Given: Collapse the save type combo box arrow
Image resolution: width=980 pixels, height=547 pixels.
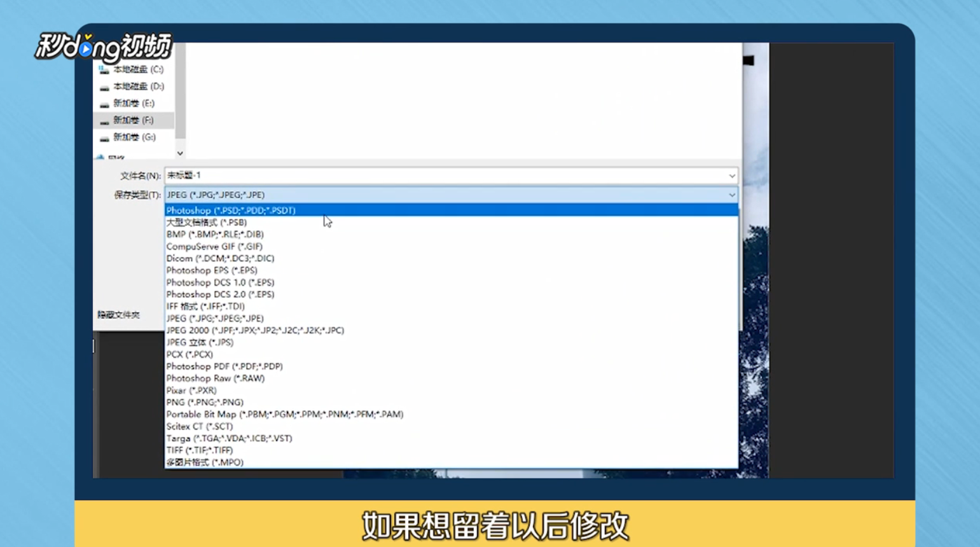Looking at the screenshot, I should coord(732,195).
